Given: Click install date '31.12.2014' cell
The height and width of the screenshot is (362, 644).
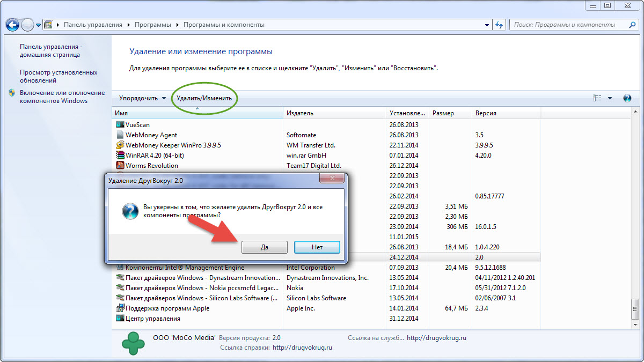Looking at the screenshot, I should (x=404, y=319).
